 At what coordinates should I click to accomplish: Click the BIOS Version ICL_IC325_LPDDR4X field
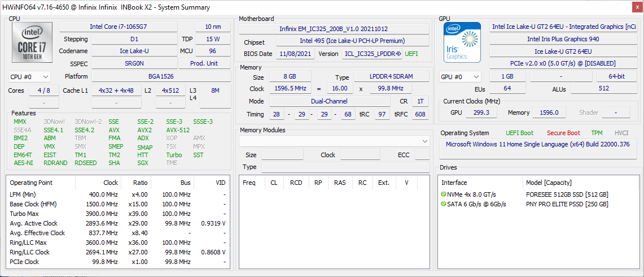[372, 54]
